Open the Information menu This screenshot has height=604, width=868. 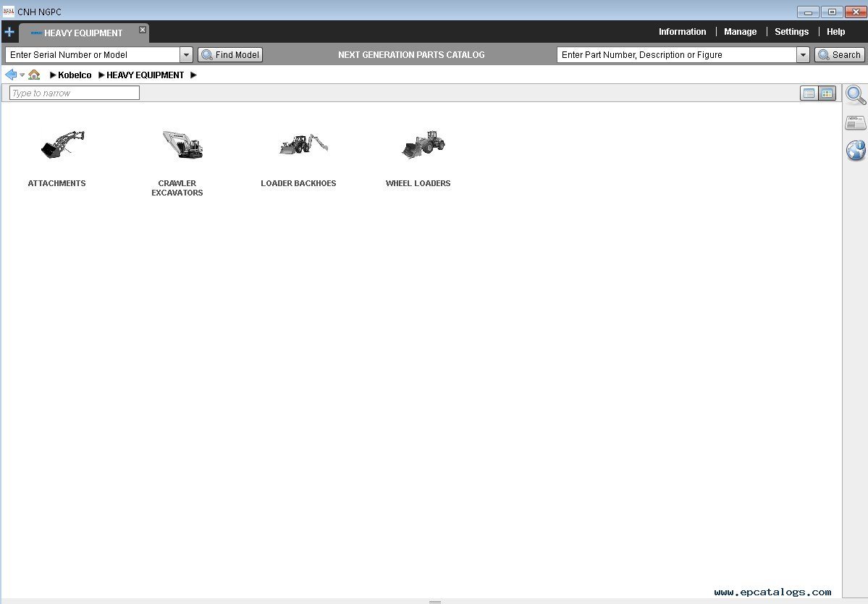[x=682, y=32]
